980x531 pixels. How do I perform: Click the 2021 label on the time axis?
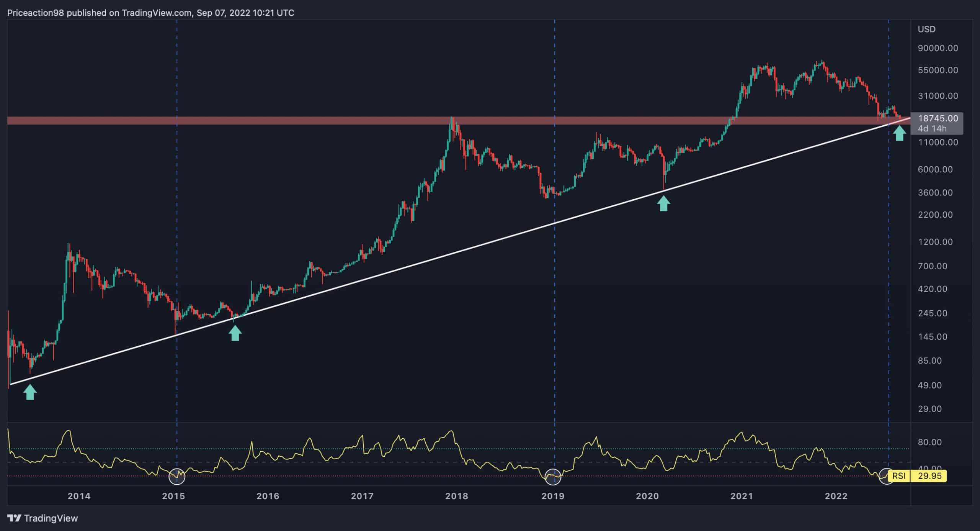coord(741,496)
